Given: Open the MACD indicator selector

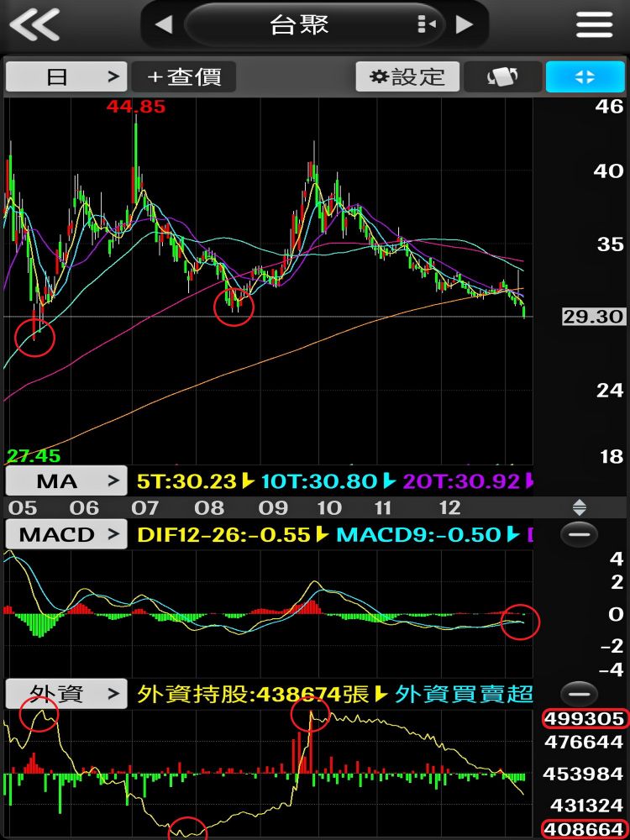Looking at the screenshot, I should pos(66,534).
